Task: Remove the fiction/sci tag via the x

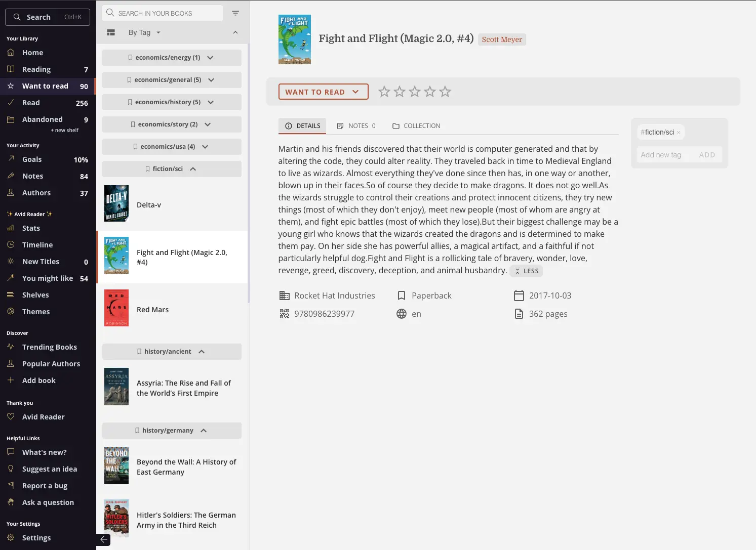Action: coord(679,133)
